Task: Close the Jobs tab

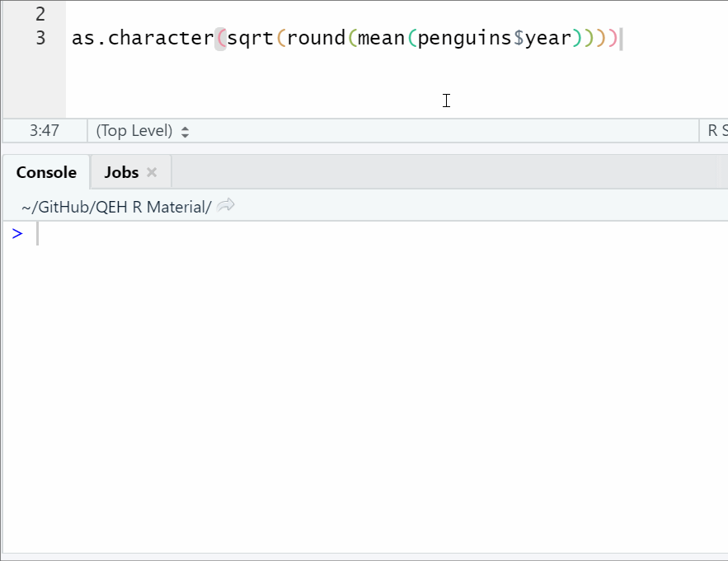Action: (152, 173)
